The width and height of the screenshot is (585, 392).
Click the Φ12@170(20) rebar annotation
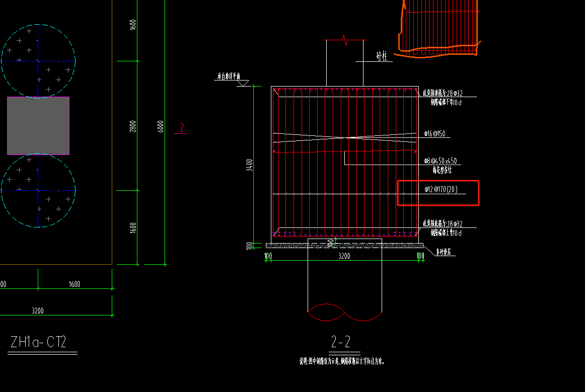coord(441,190)
